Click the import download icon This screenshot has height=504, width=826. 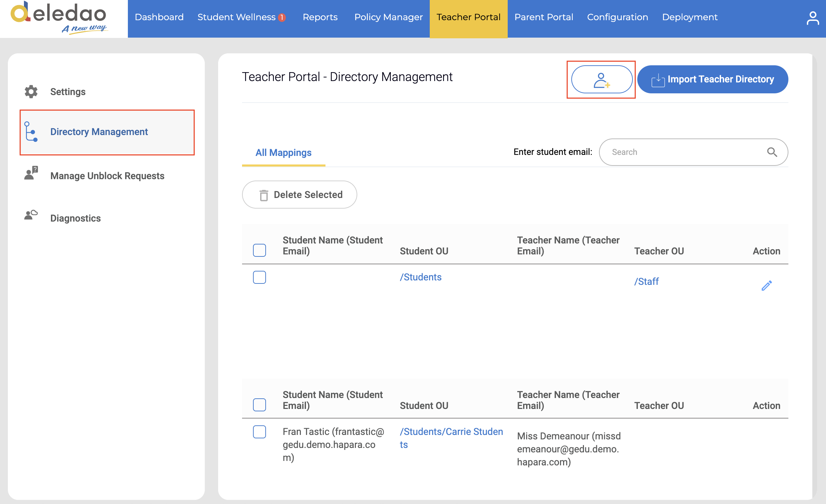tap(658, 80)
